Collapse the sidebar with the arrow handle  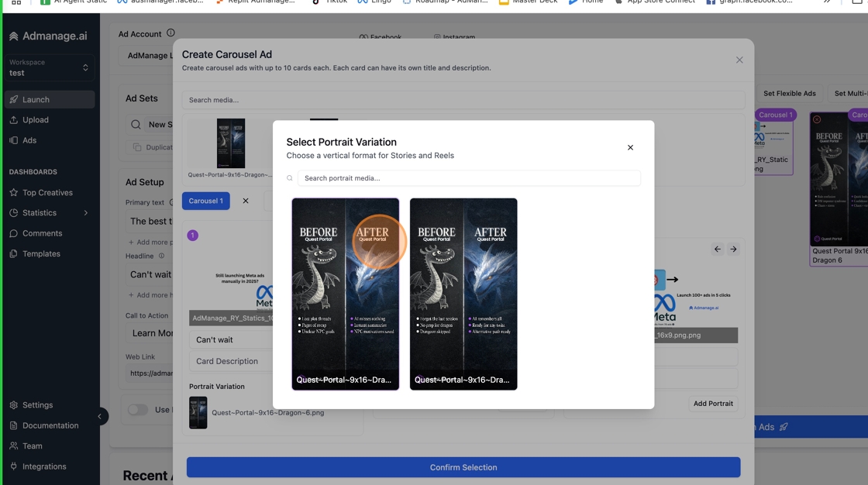[x=100, y=416]
